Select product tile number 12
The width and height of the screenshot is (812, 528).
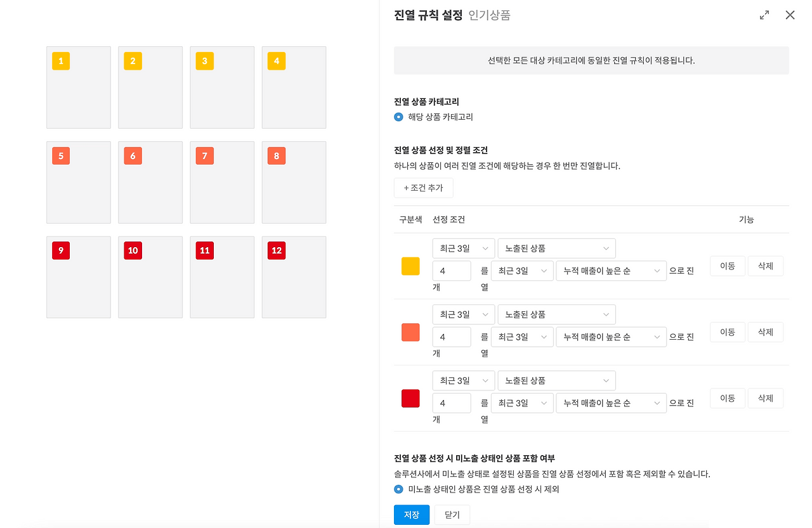point(294,277)
